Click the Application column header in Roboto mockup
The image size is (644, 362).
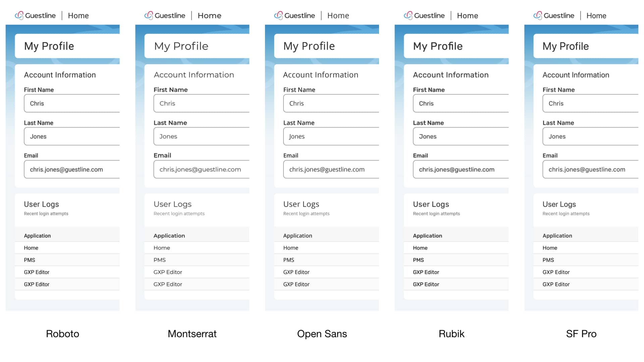pos(37,236)
